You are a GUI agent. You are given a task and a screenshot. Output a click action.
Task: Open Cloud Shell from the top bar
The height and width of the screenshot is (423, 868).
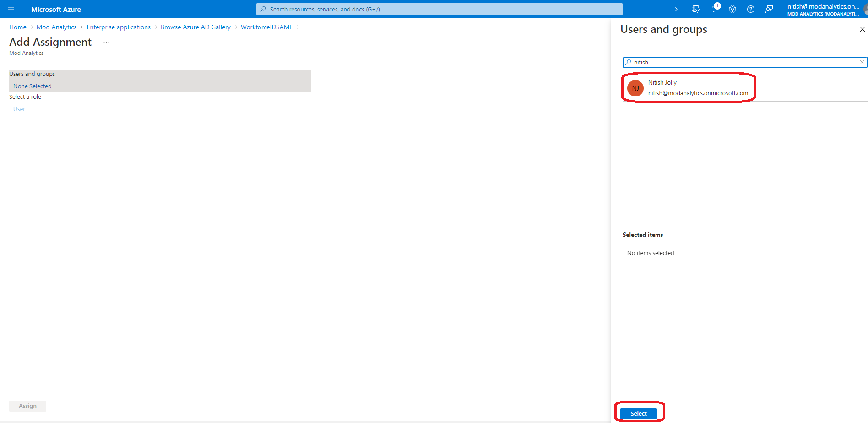coord(678,9)
